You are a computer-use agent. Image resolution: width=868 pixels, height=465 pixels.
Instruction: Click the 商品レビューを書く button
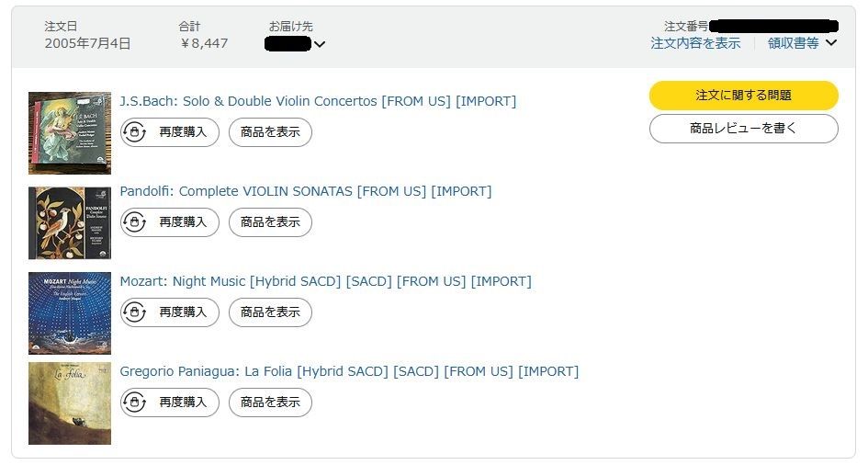(743, 129)
